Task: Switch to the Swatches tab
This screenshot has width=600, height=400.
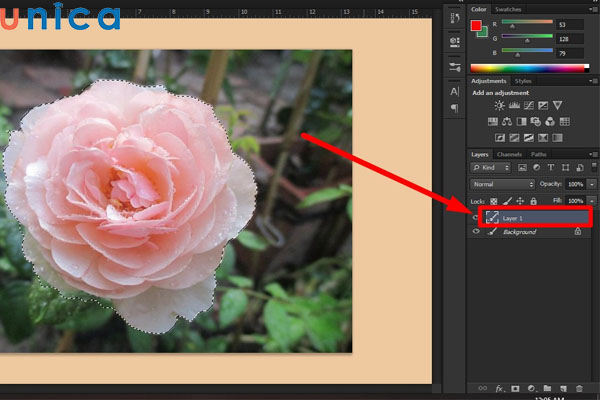Action: [509, 9]
